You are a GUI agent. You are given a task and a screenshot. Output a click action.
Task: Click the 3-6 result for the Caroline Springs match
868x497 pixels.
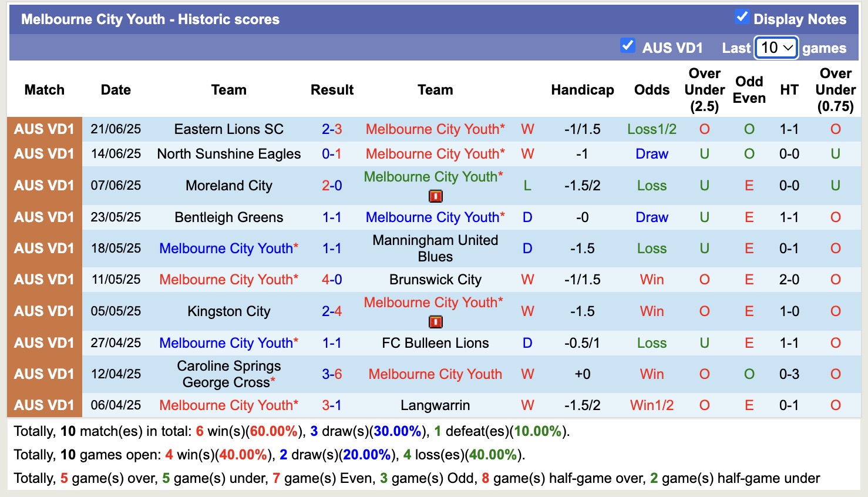(x=332, y=374)
